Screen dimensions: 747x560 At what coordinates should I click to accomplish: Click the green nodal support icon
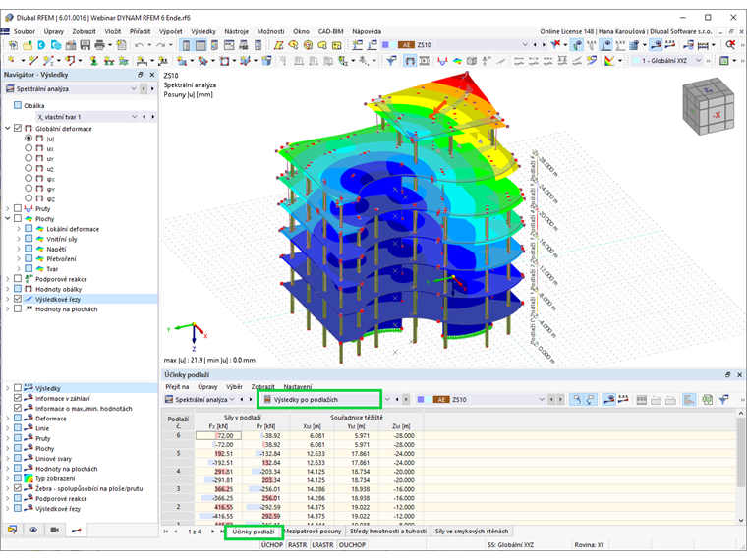(93, 61)
